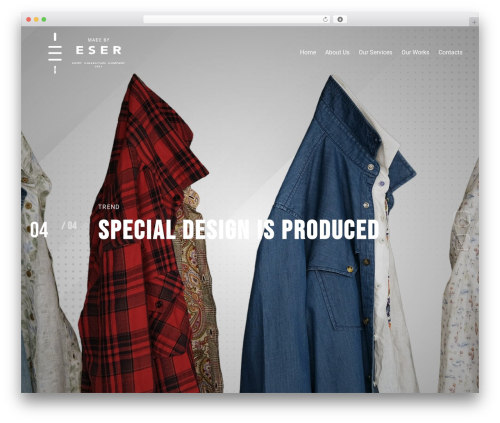
Task: Click the yellow minimize window dot
Action: pos(36,20)
